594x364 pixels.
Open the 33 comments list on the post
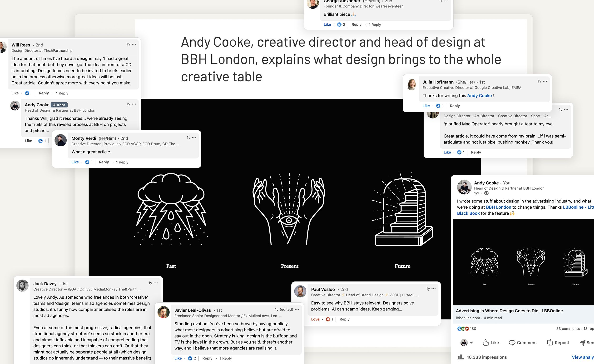pos(568,329)
